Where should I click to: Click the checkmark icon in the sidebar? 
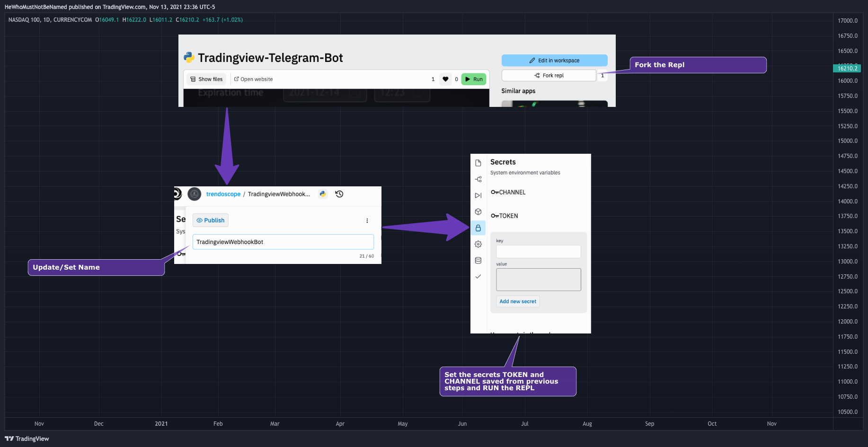click(x=478, y=276)
